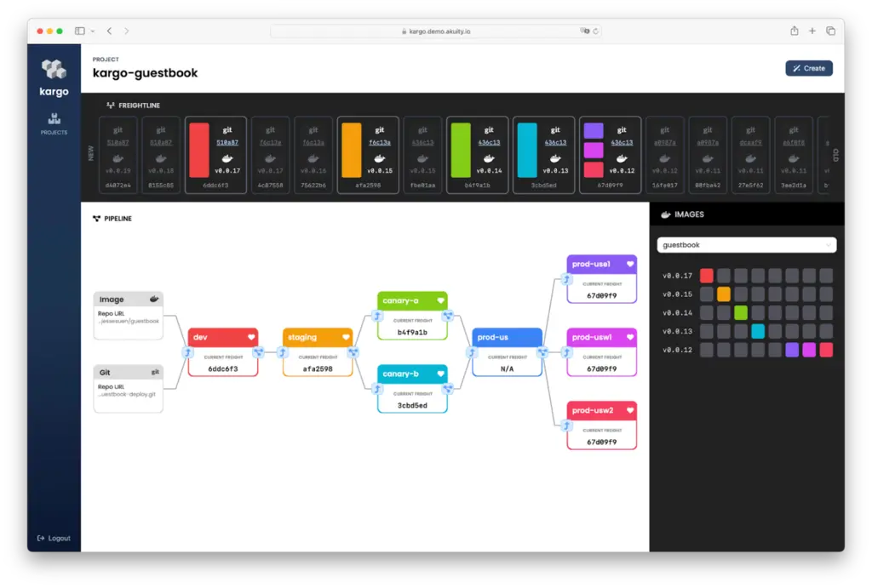Expand the browser sidebar dropdown chevron
Image resolution: width=872 pixels, height=588 pixels.
click(x=92, y=31)
